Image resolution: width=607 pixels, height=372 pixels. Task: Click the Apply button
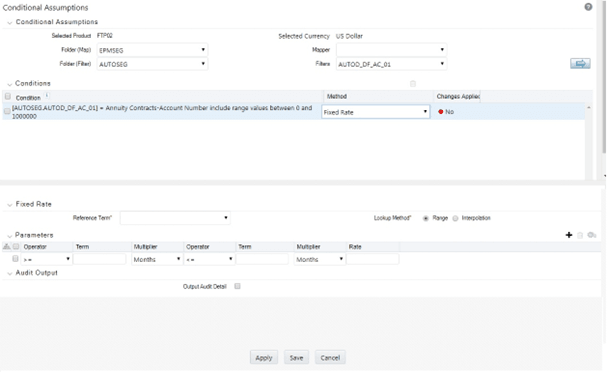(264, 358)
